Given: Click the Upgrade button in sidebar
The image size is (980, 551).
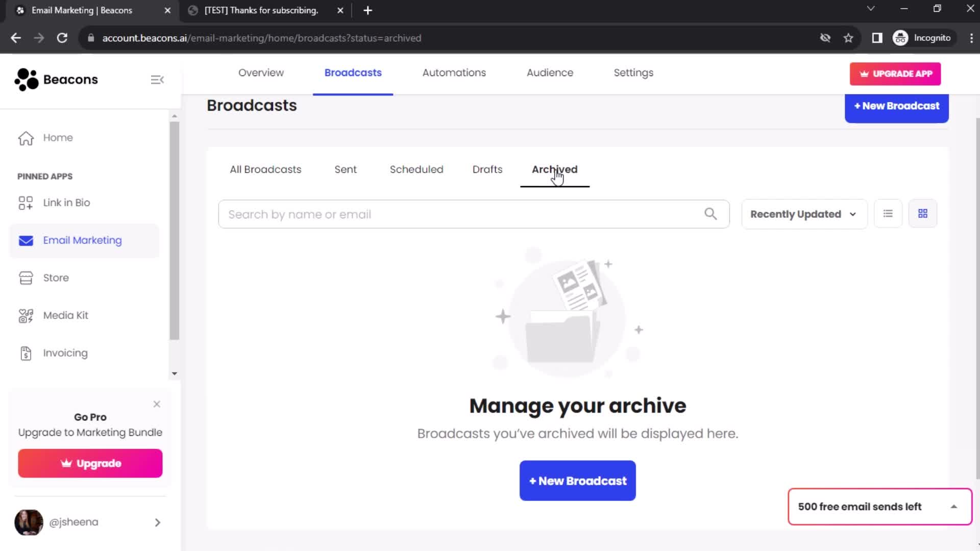Looking at the screenshot, I should [x=89, y=463].
